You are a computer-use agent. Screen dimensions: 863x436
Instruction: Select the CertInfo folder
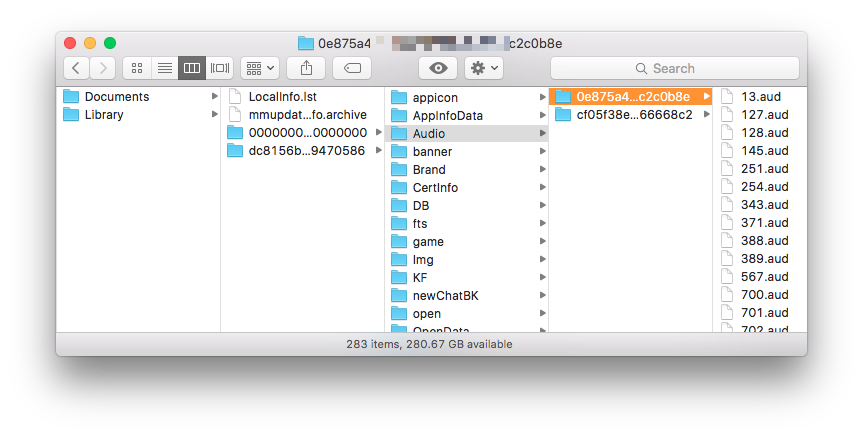[x=436, y=187]
